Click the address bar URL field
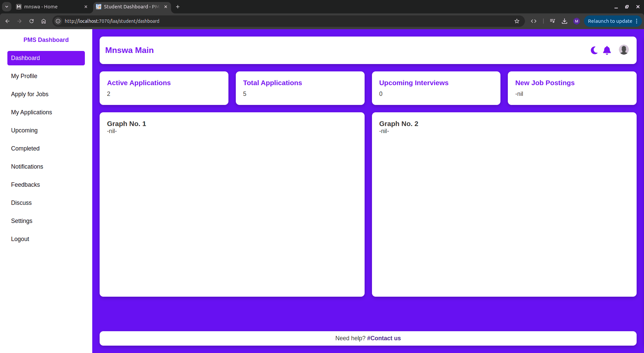 coord(268,21)
